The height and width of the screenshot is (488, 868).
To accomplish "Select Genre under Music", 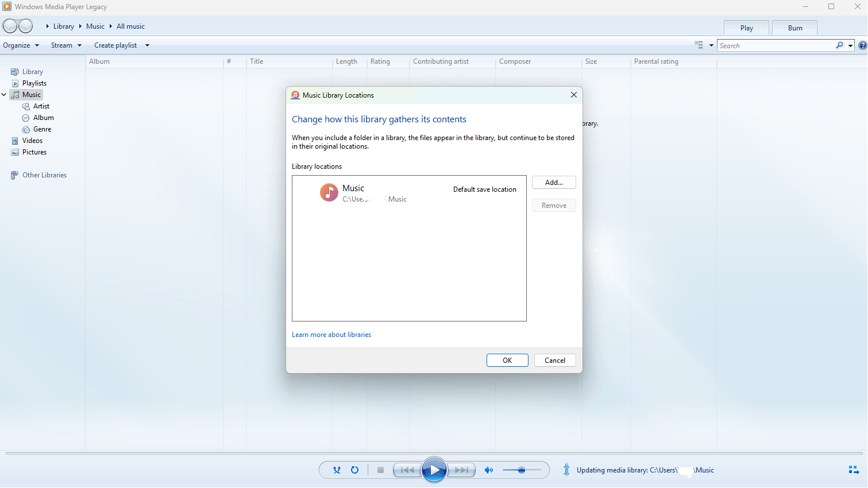I will (x=43, y=129).
